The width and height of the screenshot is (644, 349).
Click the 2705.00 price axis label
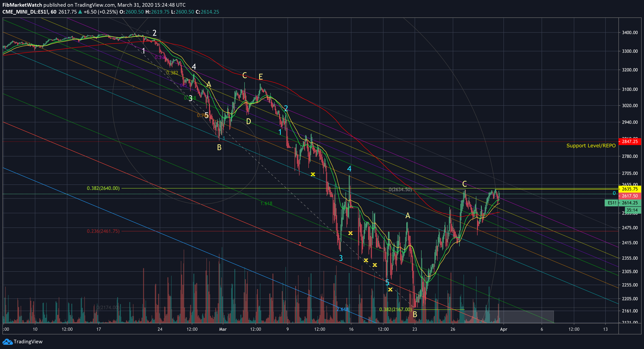tap(630, 173)
